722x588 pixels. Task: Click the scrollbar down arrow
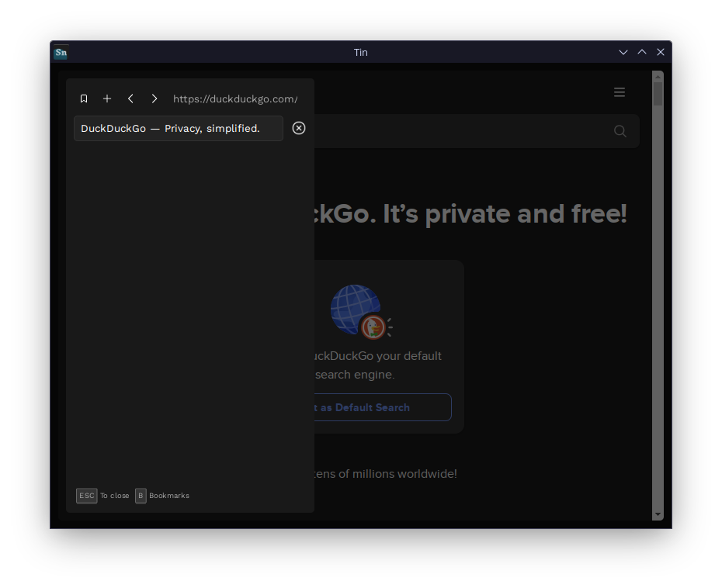point(658,514)
